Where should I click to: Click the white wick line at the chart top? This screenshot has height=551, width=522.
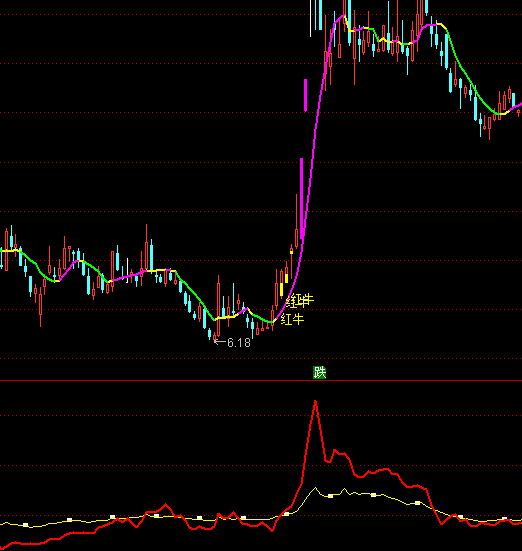310,18
